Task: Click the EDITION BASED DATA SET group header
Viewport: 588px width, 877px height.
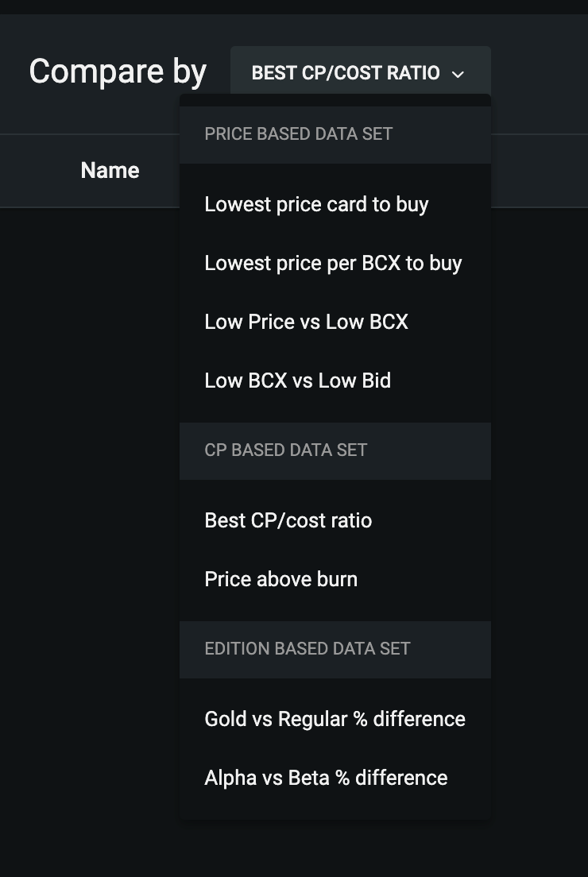Action: (335, 649)
